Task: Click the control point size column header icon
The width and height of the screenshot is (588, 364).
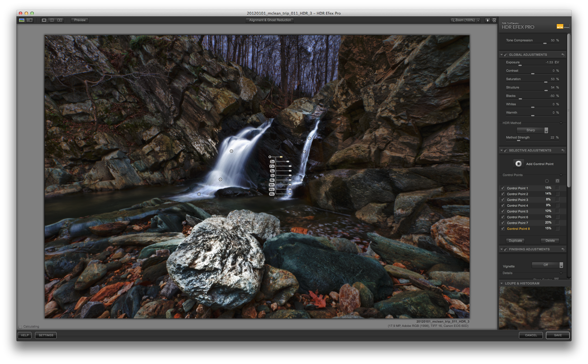Action: click(x=547, y=181)
